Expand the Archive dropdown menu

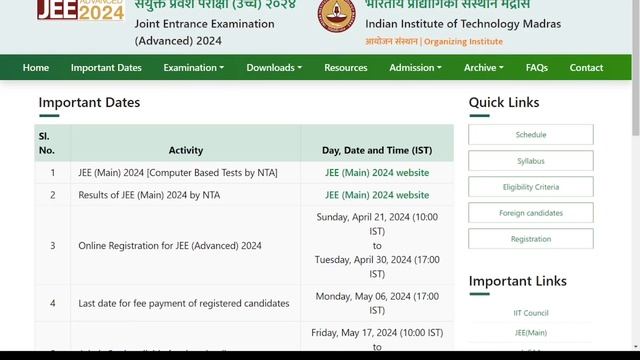pyautogui.click(x=483, y=67)
